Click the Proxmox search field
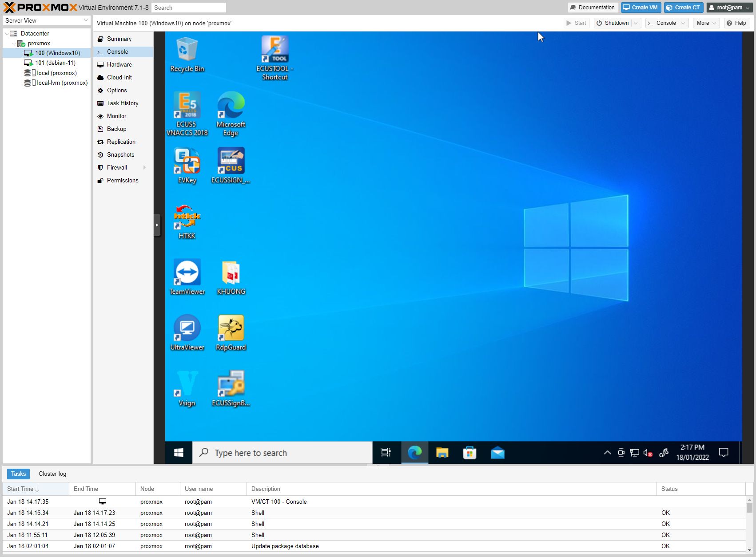Viewport: 756px width, 557px height. pos(188,7)
